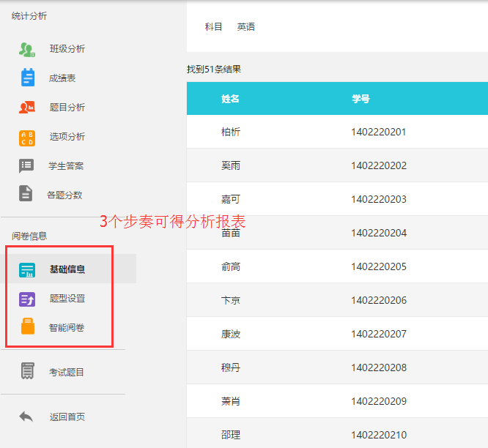Click the 返回首页 link text
The width and height of the screenshot is (488, 448).
[67, 417]
